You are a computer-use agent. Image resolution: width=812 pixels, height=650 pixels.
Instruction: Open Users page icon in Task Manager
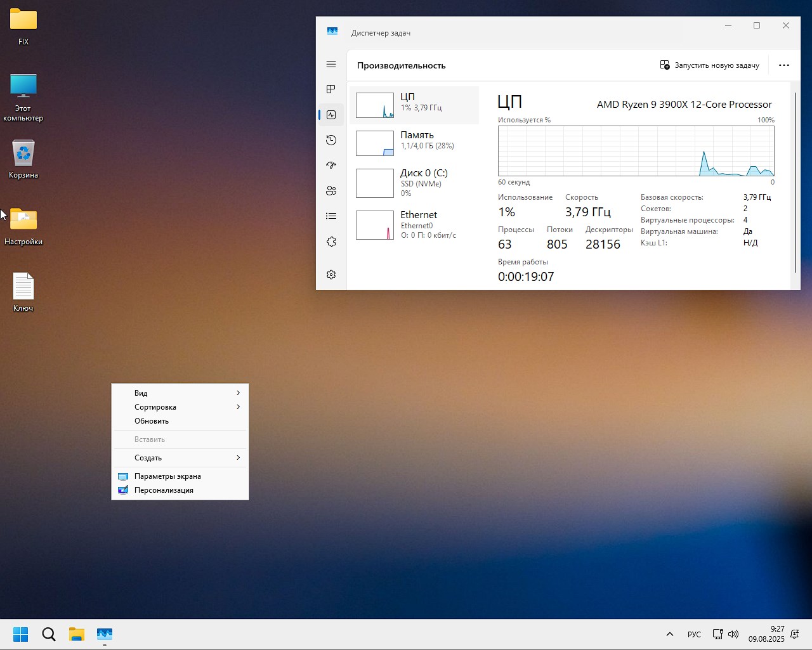[331, 191]
